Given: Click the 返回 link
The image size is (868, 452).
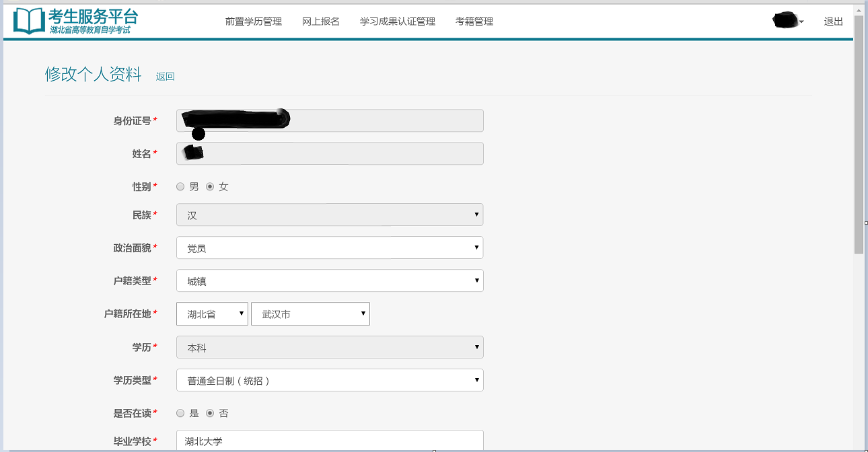Looking at the screenshot, I should tap(166, 77).
